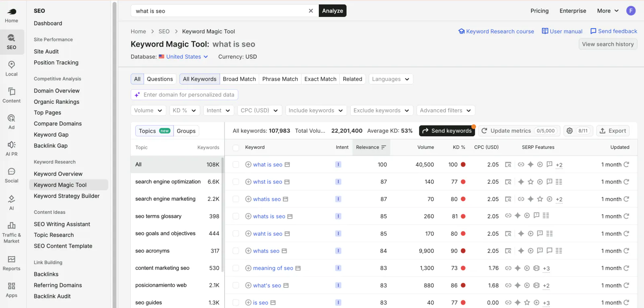Screen dimensions: 644x308
Task: Open the Reports sidebar section
Action: pos(11,263)
